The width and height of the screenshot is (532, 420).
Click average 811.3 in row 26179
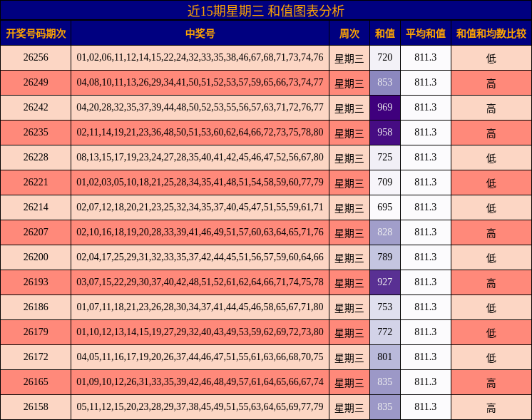426,332
